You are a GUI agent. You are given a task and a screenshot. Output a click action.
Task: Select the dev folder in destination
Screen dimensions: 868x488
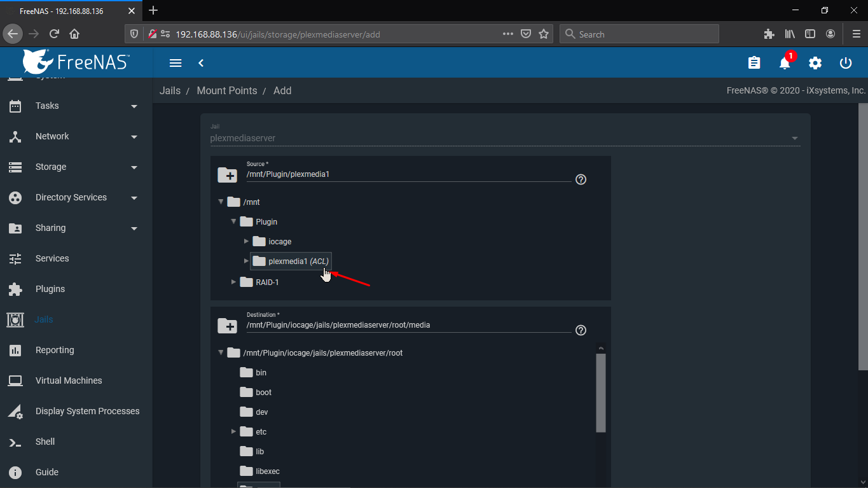(254, 412)
